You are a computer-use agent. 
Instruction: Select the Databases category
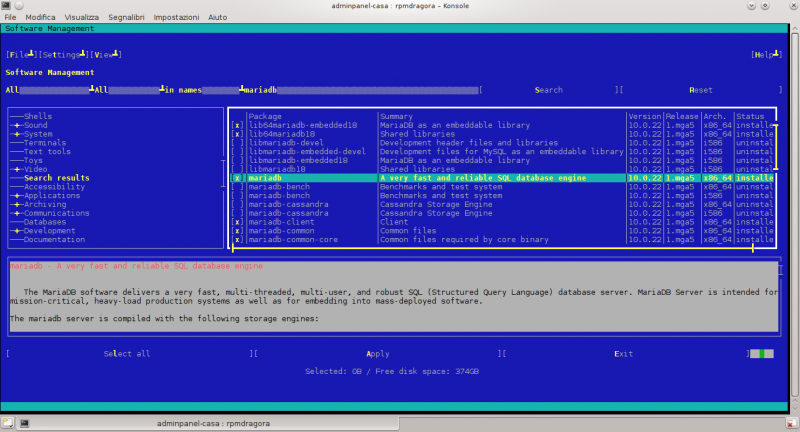click(x=45, y=222)
